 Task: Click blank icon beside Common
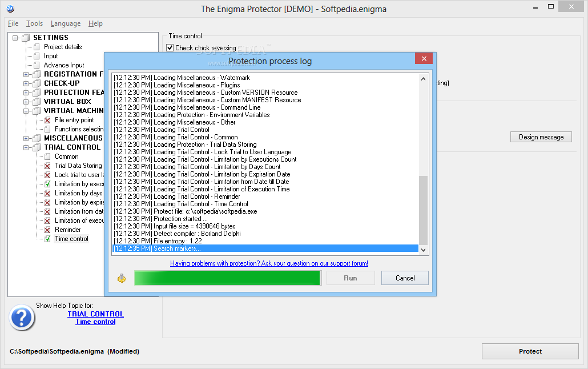coord(47,157)
